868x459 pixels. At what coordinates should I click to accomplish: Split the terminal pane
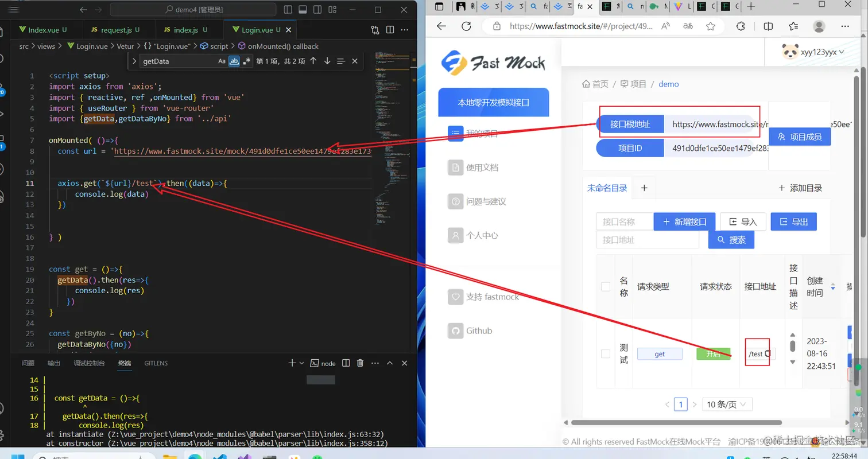346,363
